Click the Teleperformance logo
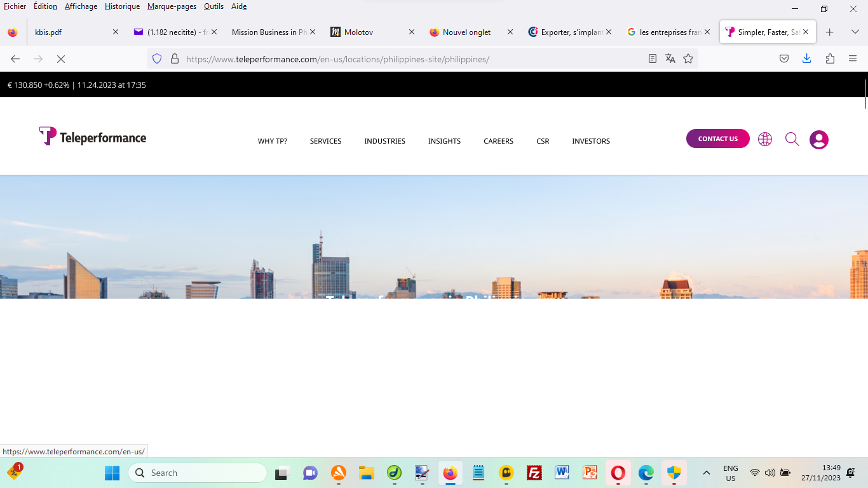 tap(93, 137)
